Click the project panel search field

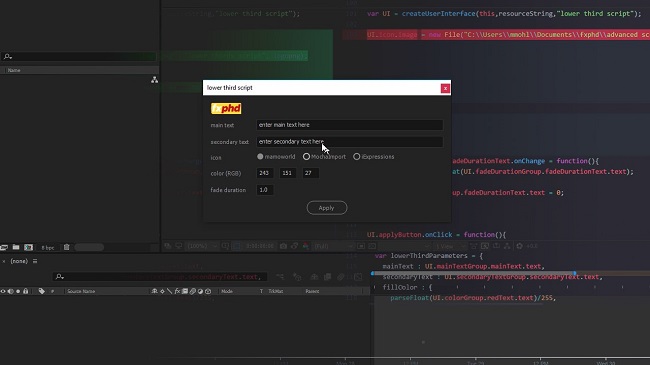pos(79,56)
